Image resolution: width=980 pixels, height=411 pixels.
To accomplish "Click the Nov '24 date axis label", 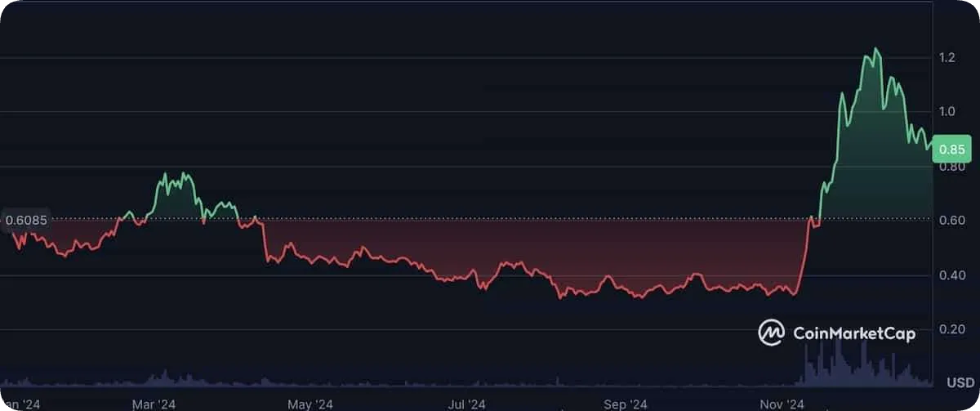I will [782, 404].
